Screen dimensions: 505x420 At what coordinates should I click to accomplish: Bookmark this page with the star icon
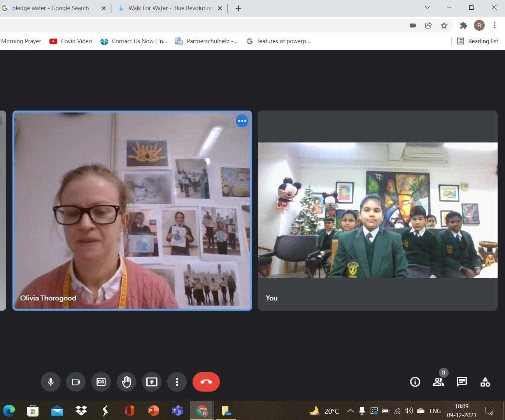pyautogui.click(x=444, y=26)
